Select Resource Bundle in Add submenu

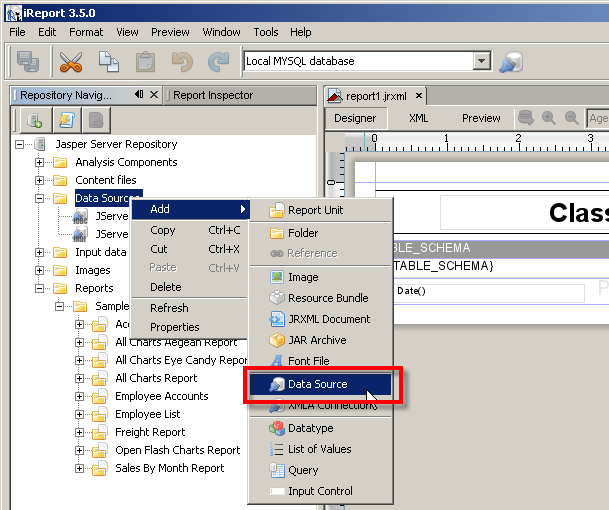point(320,298)
